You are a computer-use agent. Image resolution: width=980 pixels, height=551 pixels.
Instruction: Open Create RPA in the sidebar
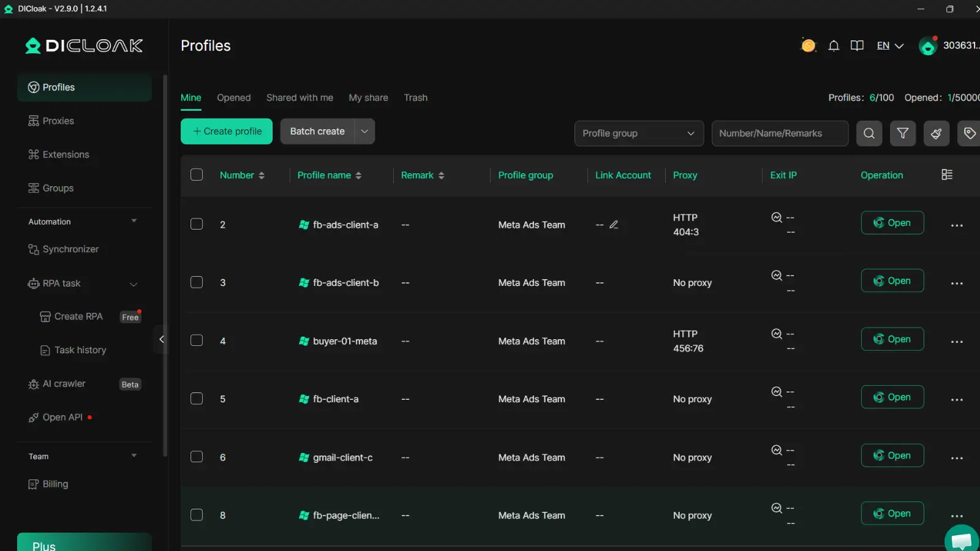click(85, 317)
